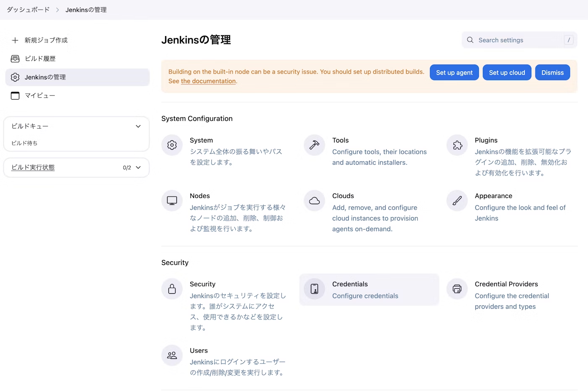
Task: Click the plus icon for 新規ジョブ作成
Action: pyautogui.click(x=15, y=40)
